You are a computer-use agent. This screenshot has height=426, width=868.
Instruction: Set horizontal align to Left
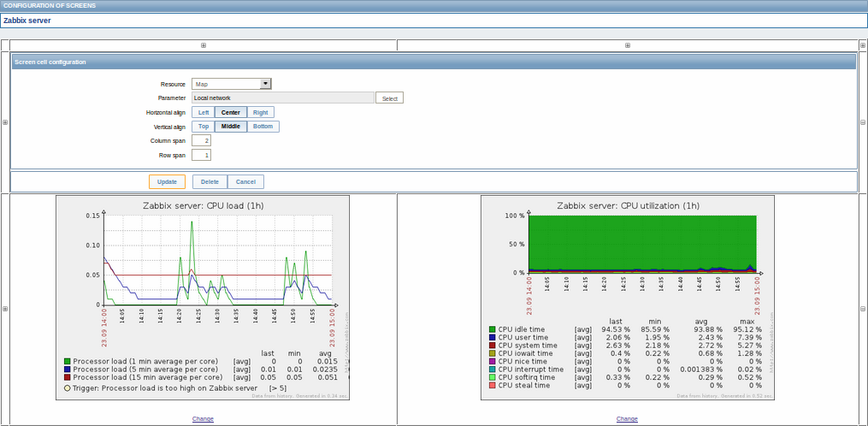(204, 112)
